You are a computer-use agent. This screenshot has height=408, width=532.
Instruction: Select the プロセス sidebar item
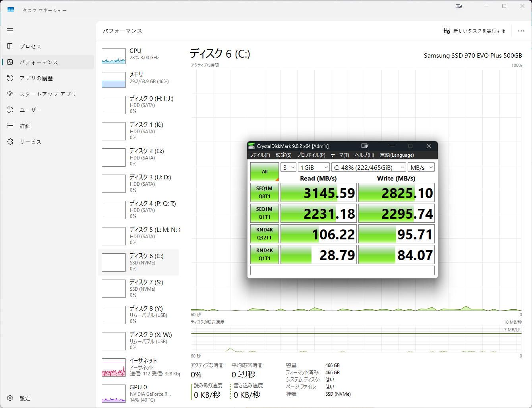(x=48, y=46)
